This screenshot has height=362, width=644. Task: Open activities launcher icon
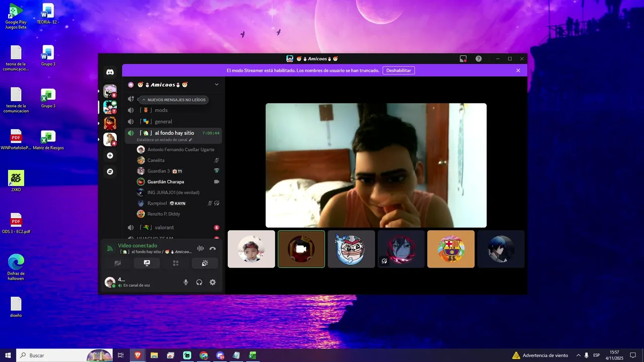click(176, 263)
